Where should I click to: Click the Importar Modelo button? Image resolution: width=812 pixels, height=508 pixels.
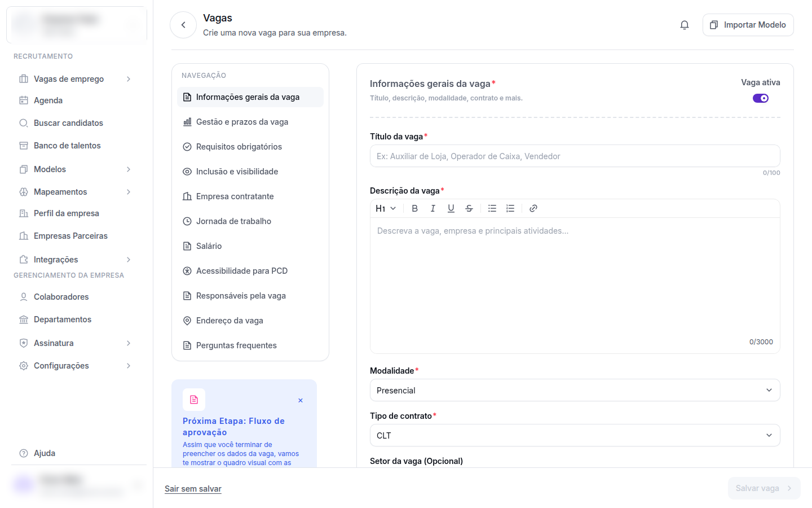coord(748,25)
